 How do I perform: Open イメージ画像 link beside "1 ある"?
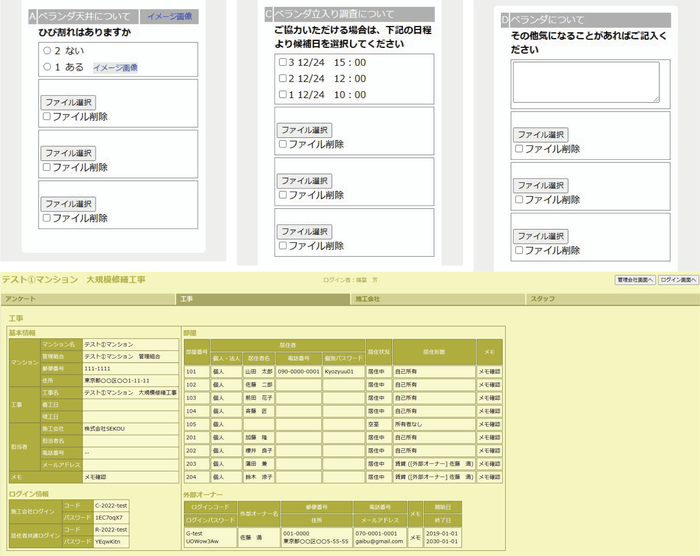click(115, 67)
